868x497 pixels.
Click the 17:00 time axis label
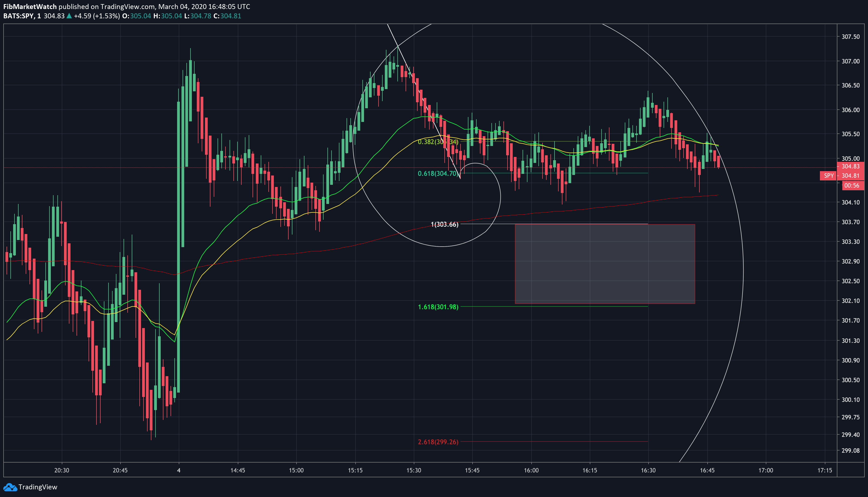point(766,470)
